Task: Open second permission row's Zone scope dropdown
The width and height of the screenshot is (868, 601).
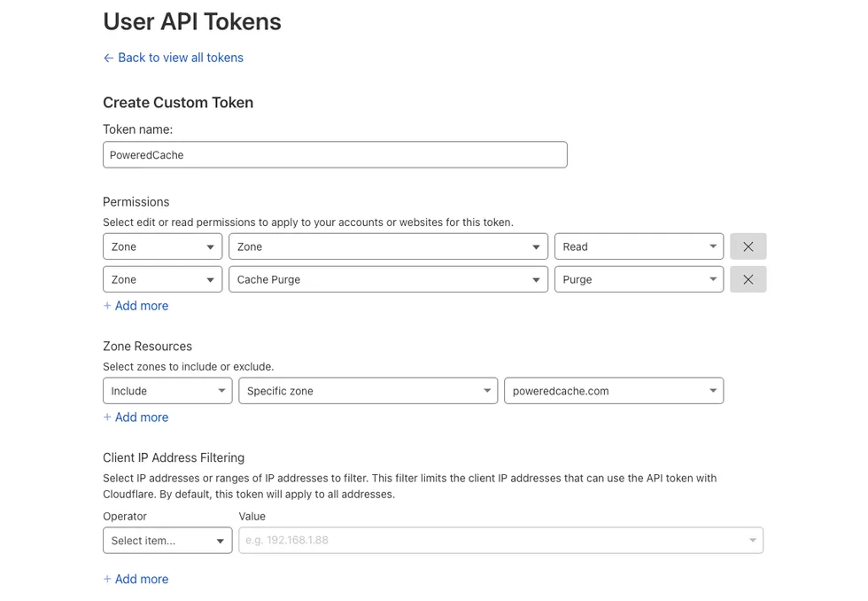Action: coord(162,279)
